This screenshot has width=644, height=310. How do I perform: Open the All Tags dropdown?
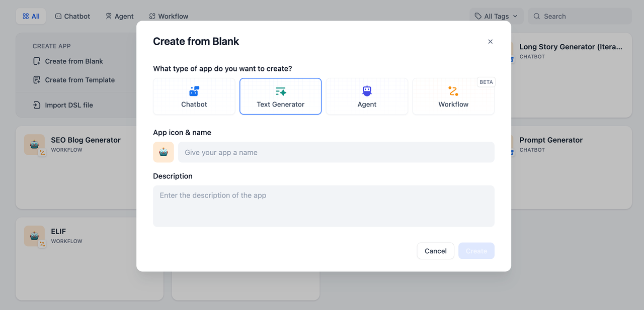tap(497, 16)
